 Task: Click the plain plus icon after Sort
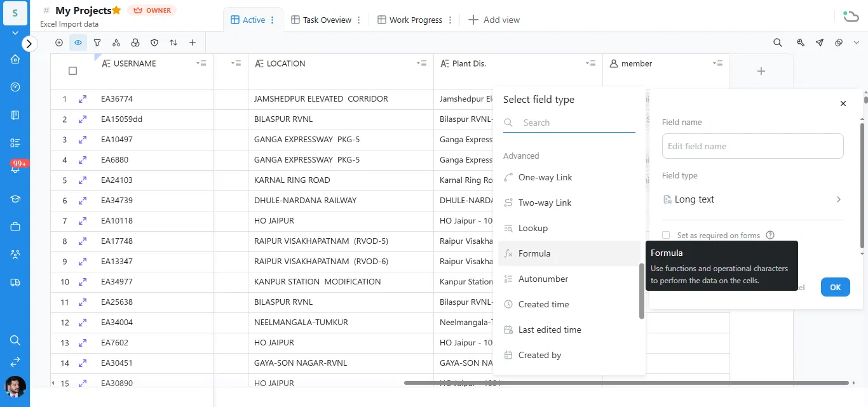193,43
